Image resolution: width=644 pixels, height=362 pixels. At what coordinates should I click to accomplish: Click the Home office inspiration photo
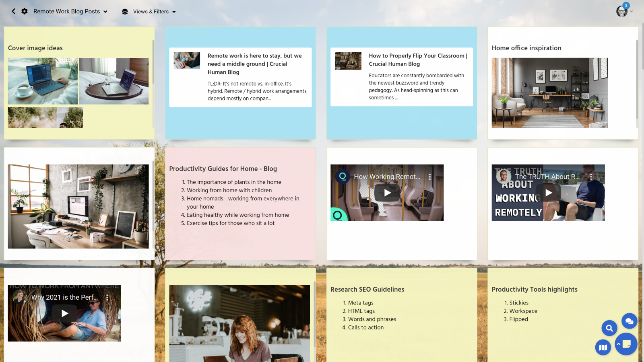coord(549,93)
